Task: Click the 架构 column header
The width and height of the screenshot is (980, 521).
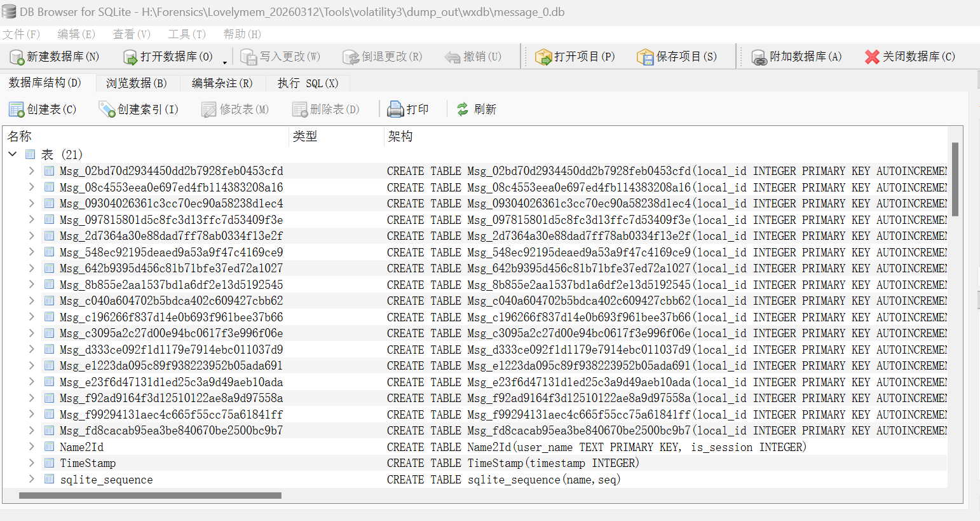Action: [666, 136]
